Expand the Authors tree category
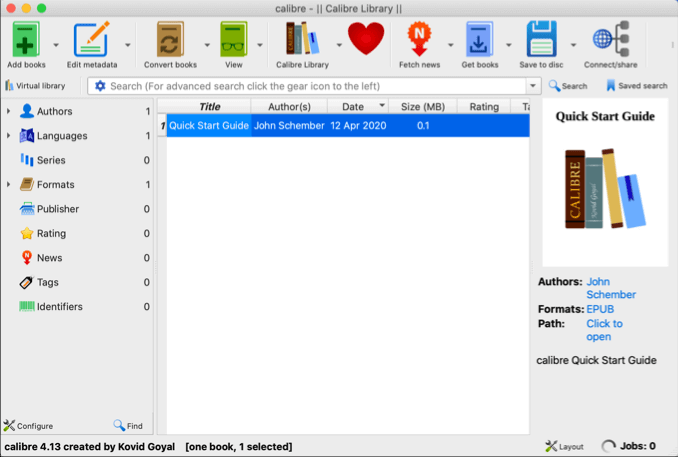Image resolution: width=678 pixels, height=457 pixels. (x=9, y=111)
